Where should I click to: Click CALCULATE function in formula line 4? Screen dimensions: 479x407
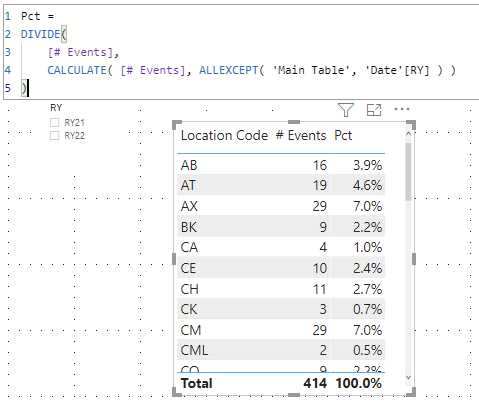coord(77,70)
